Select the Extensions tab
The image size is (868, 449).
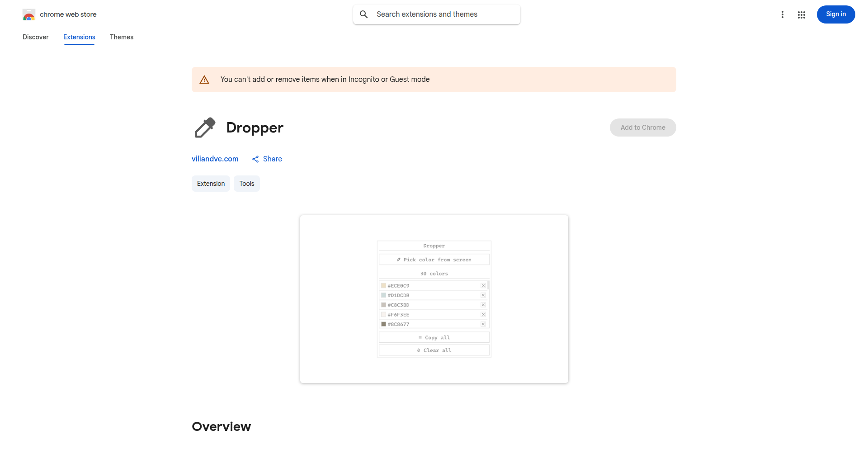79,37
